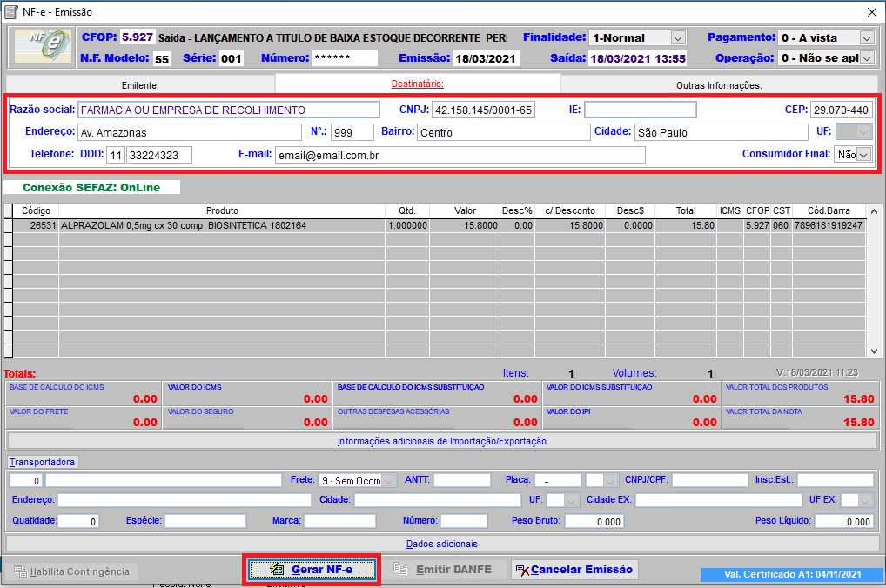The width and height of the screenshot is (886, 588).
Task: Open the Outras Informações tab
Action: point(719,85)
